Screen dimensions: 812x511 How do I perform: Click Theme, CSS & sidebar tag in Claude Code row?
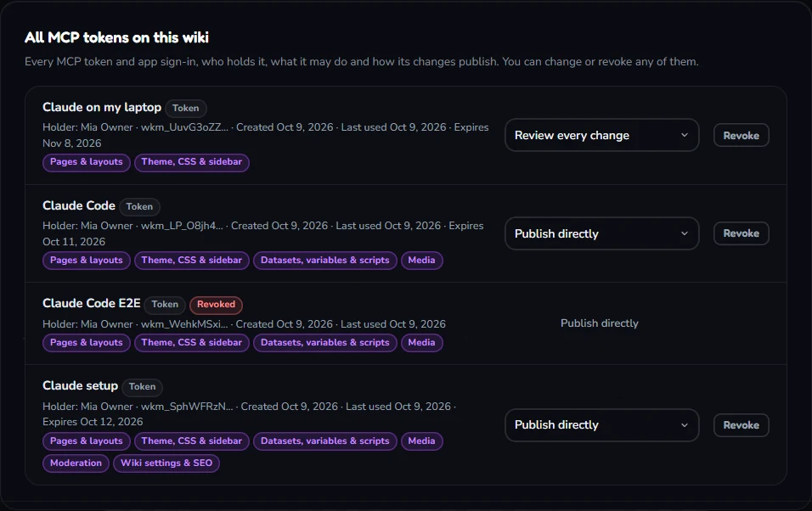coord(192,261)
